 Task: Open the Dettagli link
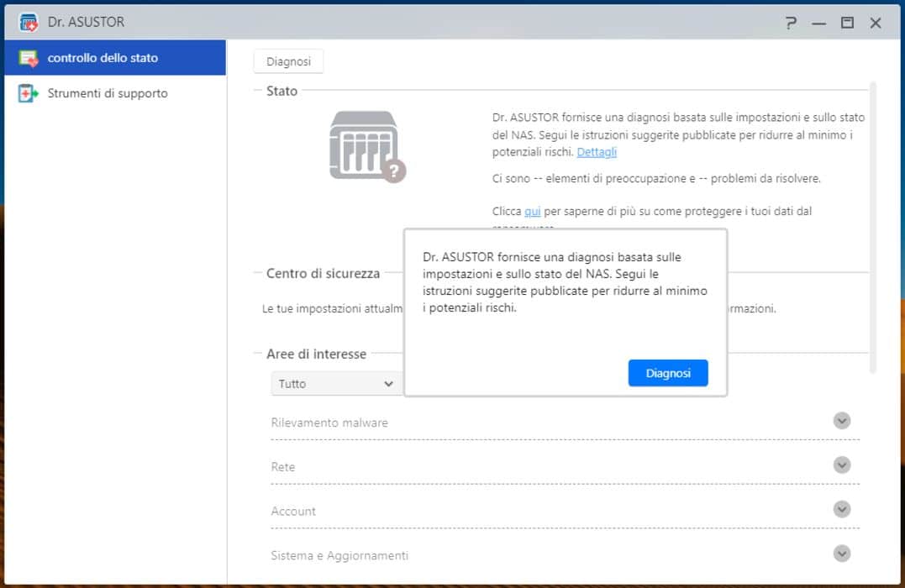[597, 152]
